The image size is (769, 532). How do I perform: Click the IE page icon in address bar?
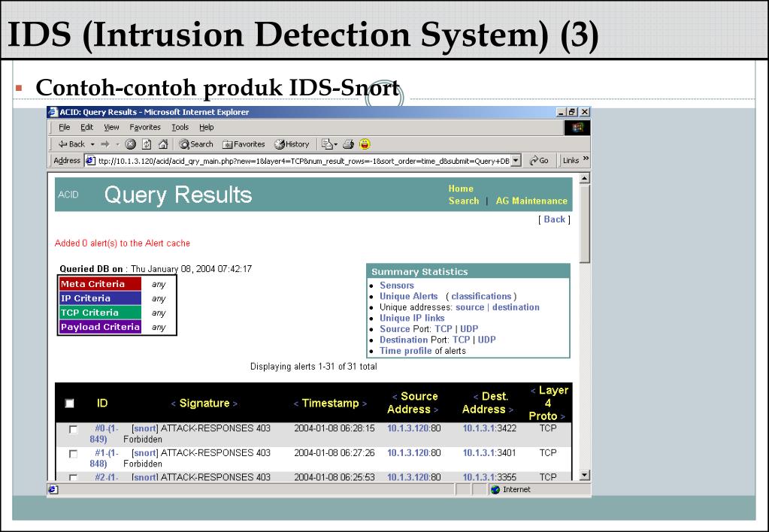90,160
